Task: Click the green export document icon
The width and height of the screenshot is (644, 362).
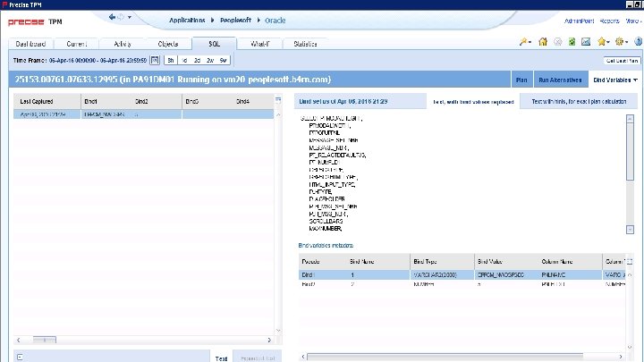Action: (x=572, y=42)
